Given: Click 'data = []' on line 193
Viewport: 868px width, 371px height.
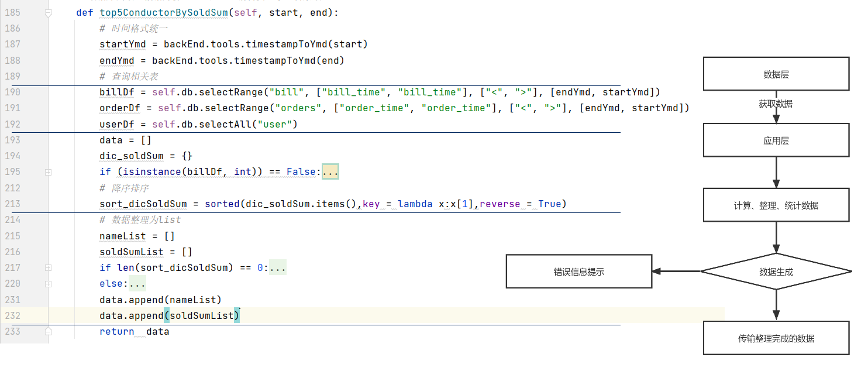Looking at the screenshot, I should (126, 140).
